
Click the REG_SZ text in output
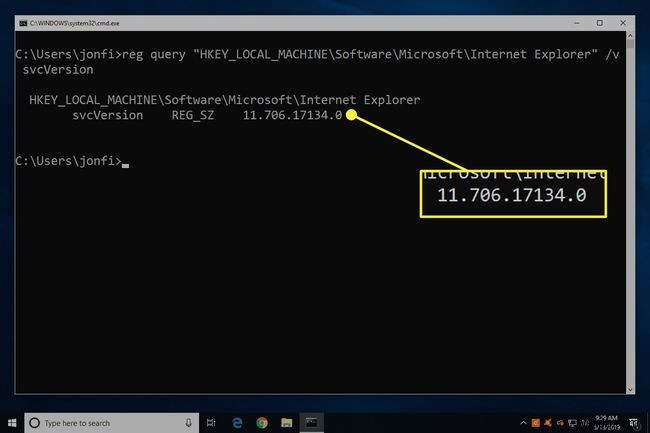193,115
